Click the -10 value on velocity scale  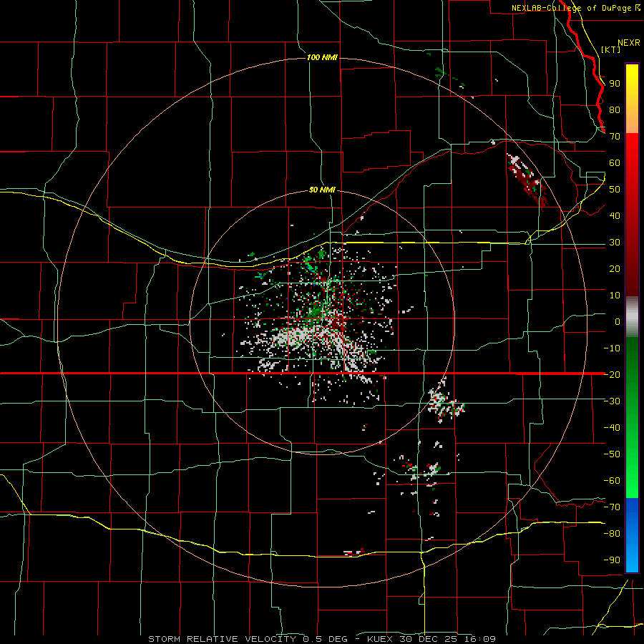(612, 348)
